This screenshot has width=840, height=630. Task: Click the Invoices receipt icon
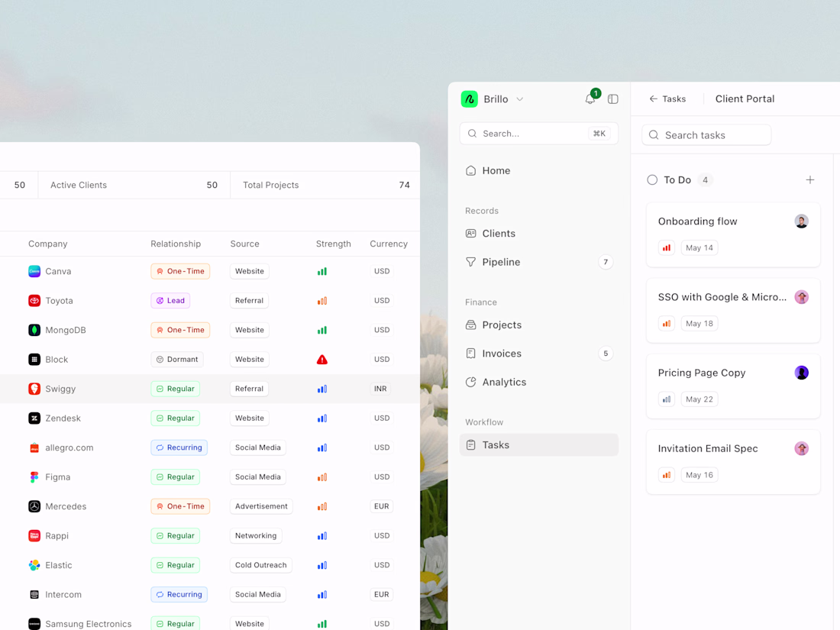click(x=471, y=354)
